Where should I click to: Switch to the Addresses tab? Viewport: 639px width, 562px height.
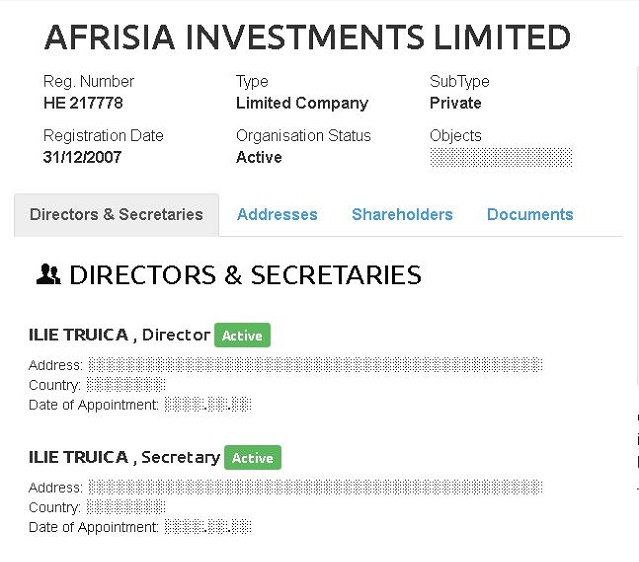pos(277,214)
